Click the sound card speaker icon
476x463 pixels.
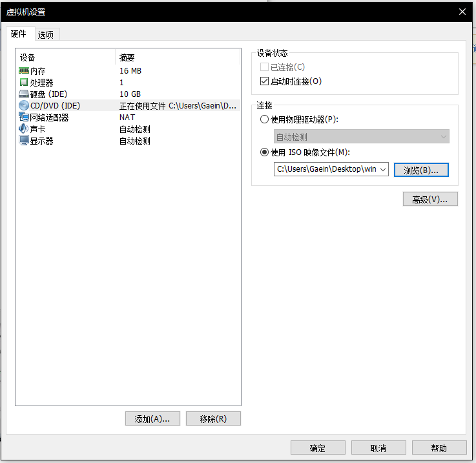(x=24, y=129)
